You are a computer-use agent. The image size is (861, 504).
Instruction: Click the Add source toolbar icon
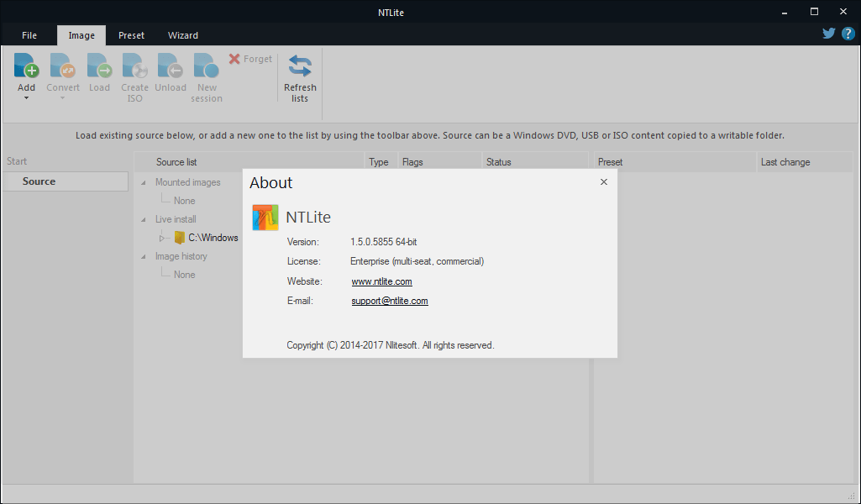click(x=26, y=66)
